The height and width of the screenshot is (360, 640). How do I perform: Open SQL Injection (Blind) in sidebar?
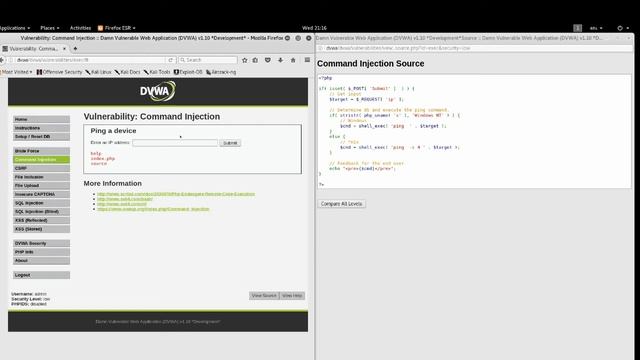pos(41,211)
